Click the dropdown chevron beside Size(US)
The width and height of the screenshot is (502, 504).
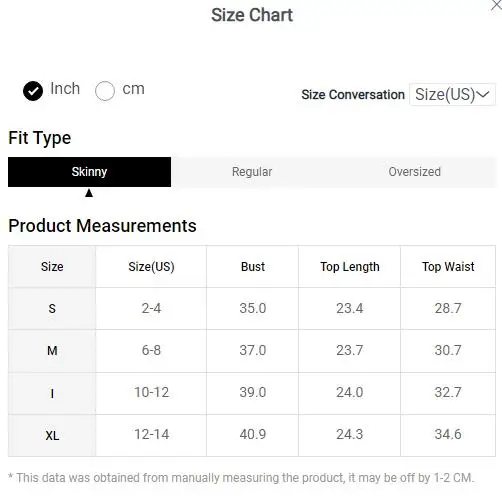coord(483,95)
